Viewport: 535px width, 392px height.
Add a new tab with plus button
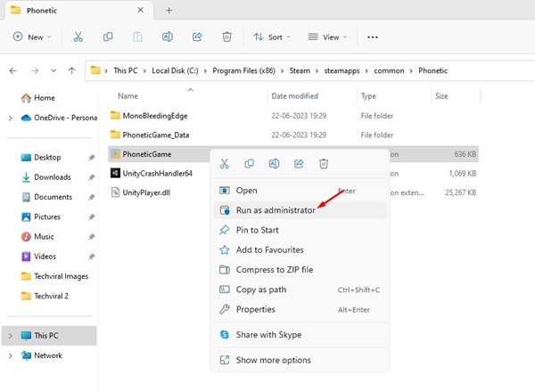click(x=169, y=10)
